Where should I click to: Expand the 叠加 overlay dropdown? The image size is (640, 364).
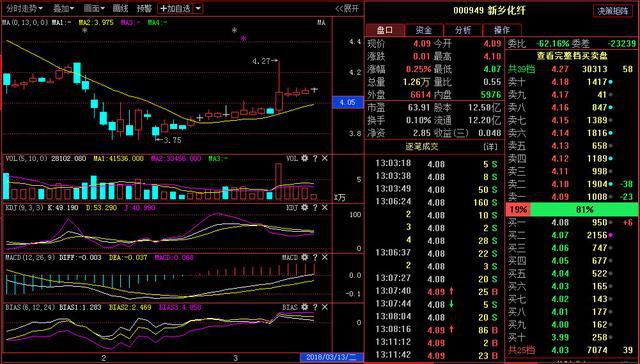64,8
